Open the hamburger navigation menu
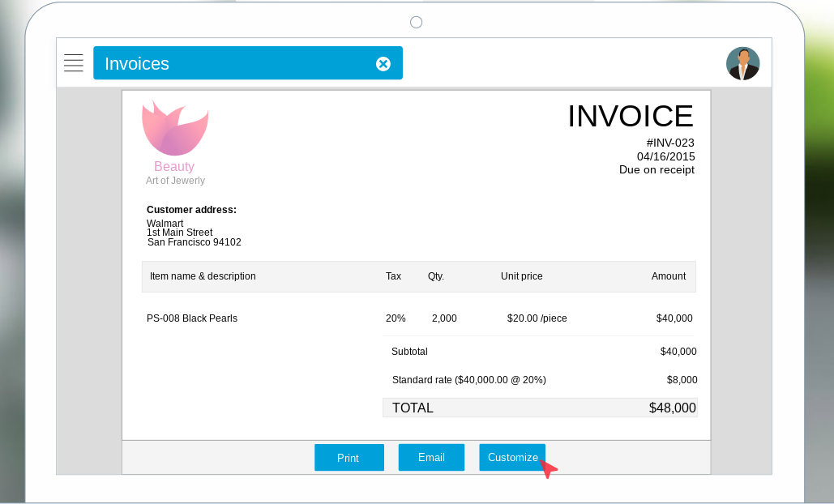The height and width of the screenshot is (504, 834). click(73, 63)
